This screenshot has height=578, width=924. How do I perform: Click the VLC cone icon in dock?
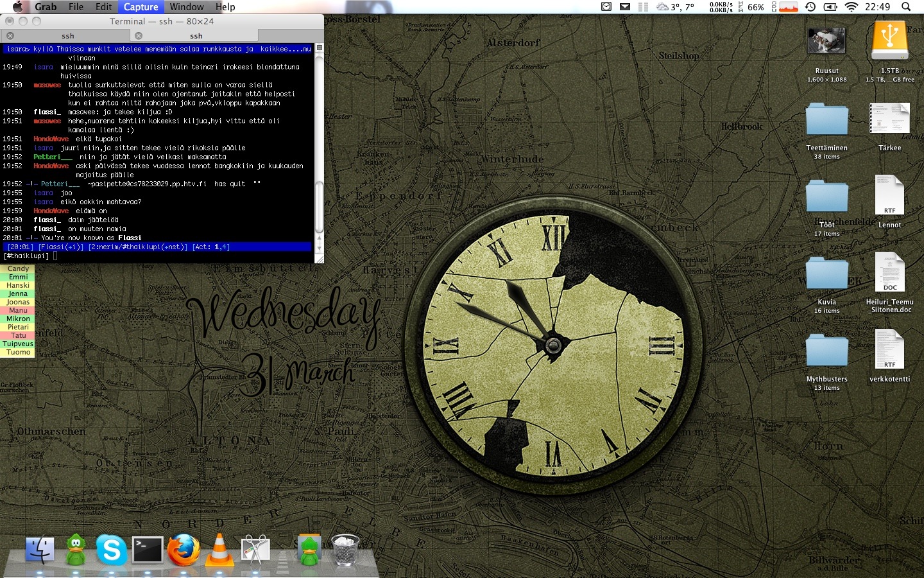coord(219,550)
